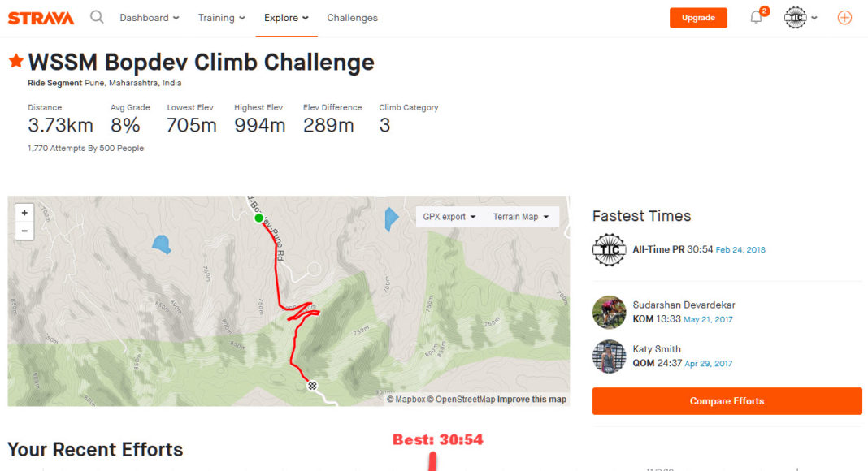Open the notifications bell

tap(757, 18)
